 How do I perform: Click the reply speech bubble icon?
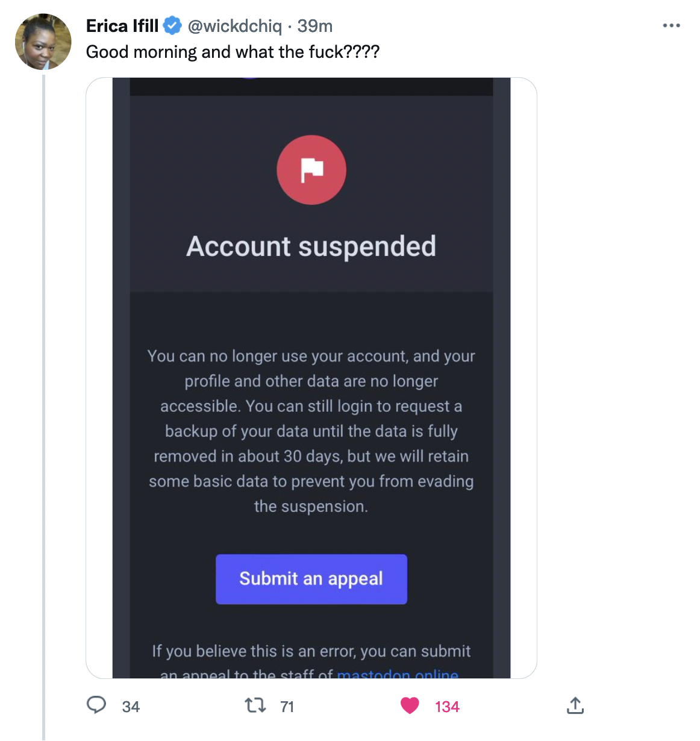point(96,705)
